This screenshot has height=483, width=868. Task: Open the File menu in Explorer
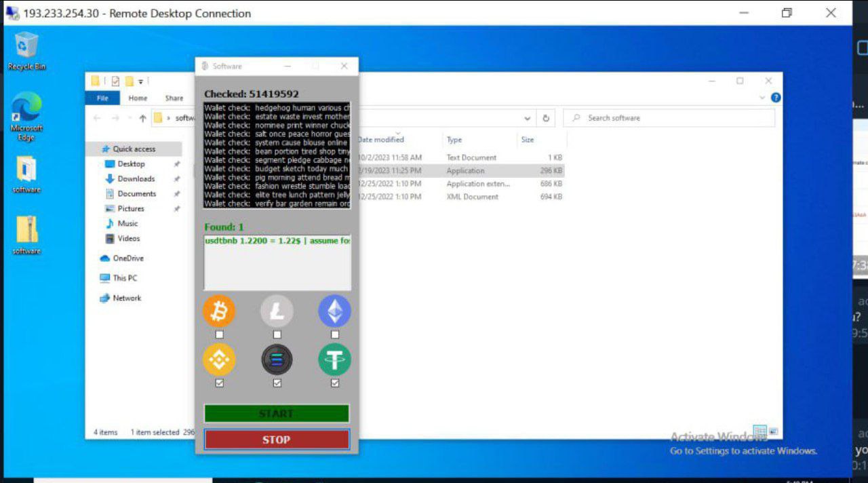pos(102,98)
